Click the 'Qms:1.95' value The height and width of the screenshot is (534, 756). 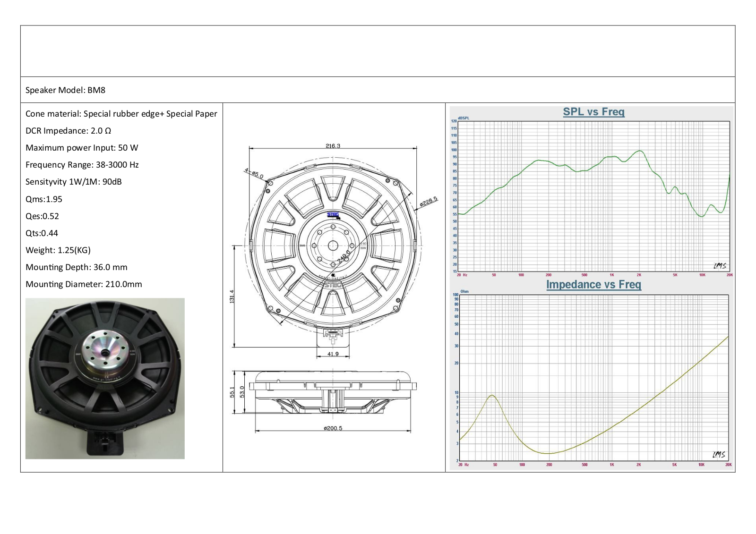(44, 199)
